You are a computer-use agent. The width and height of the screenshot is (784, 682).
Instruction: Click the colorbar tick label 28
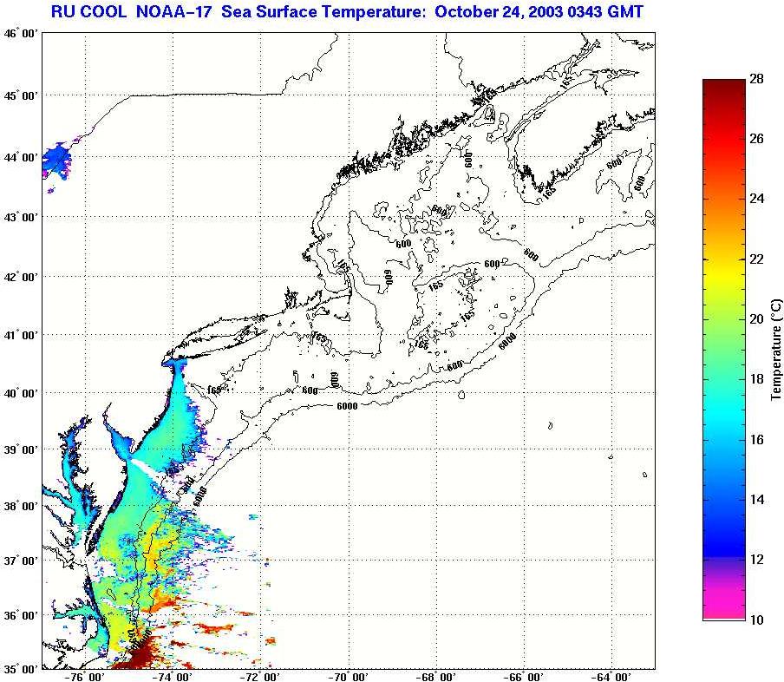(x=756, y=79)
